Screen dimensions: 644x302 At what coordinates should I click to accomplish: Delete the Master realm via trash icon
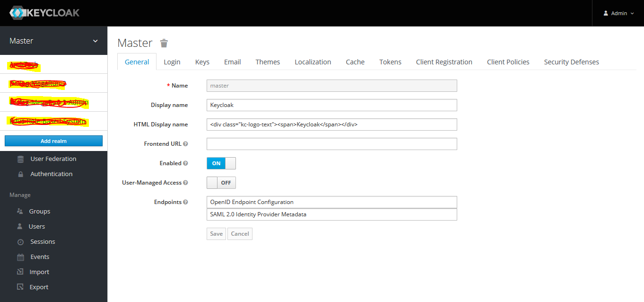pos(164,43)
